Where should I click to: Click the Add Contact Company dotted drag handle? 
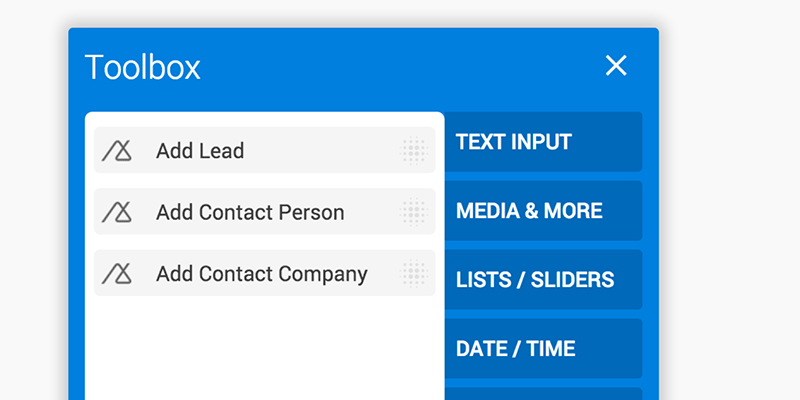[x=414, y=273]
